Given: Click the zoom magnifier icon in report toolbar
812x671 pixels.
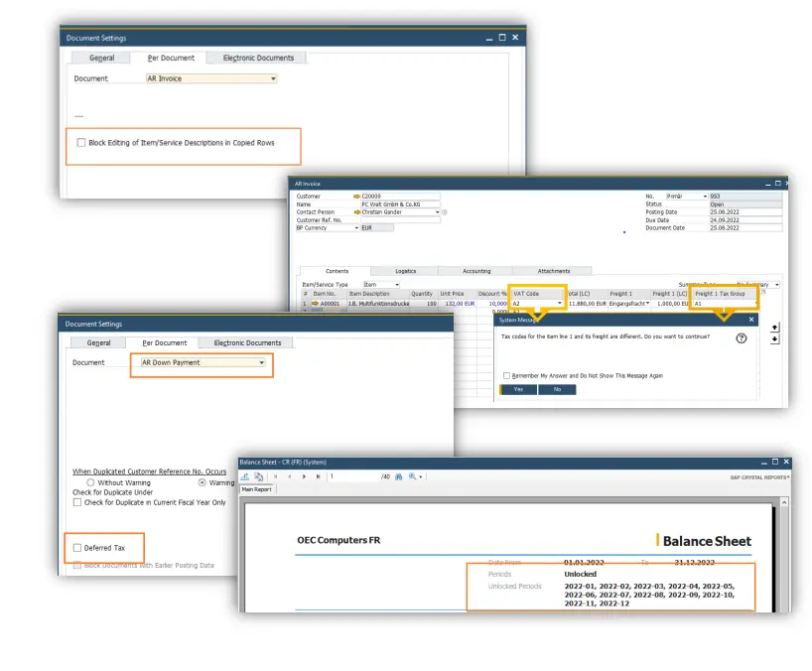Looking at the screenshot, I should [412, 476].
